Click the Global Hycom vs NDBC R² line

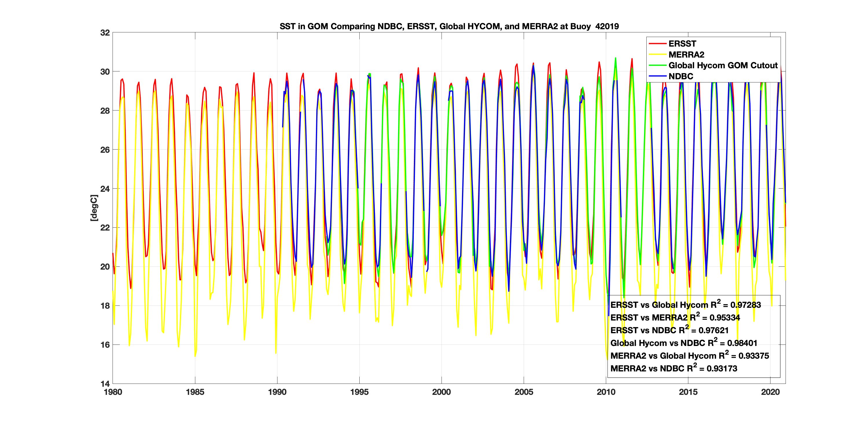pyautogui.click(x=683, y=343)
